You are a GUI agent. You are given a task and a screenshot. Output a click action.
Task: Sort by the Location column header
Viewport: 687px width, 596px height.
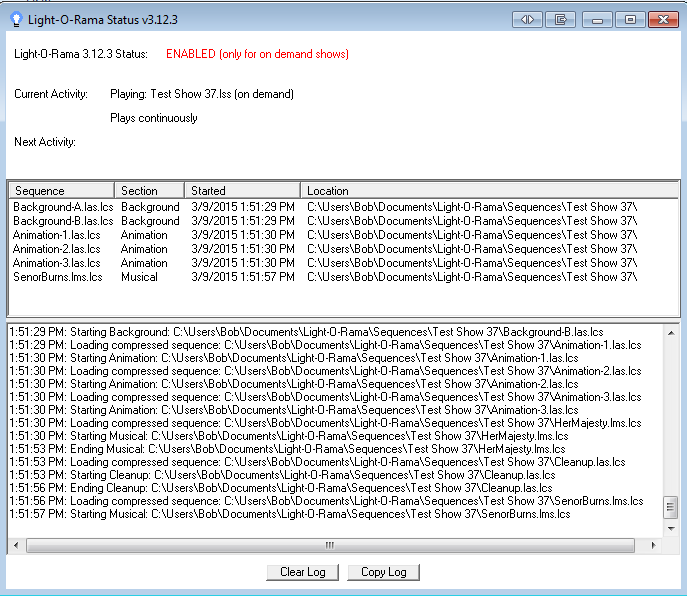[490, 191]
